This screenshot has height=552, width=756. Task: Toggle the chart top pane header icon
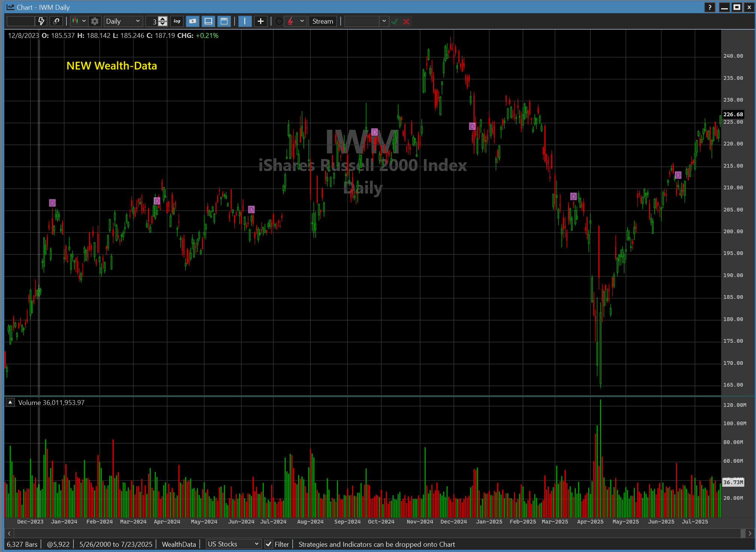click(224, 21)
